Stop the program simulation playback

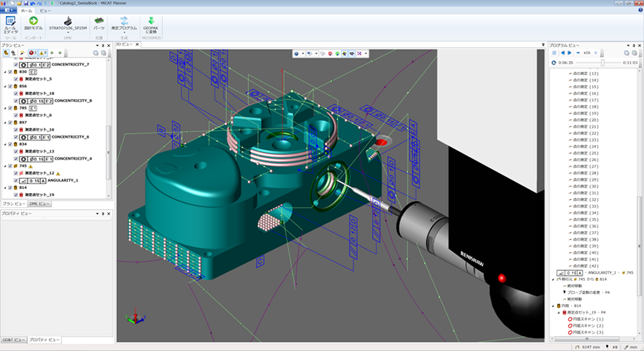(x=554, y=53)
